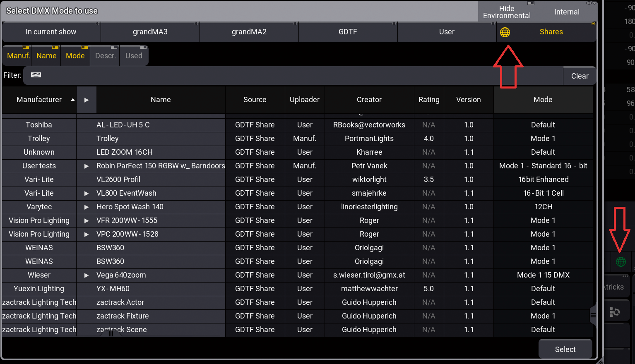
Task: Open the on-screen keyboard in the Filter field
Action: coord(36,75)
